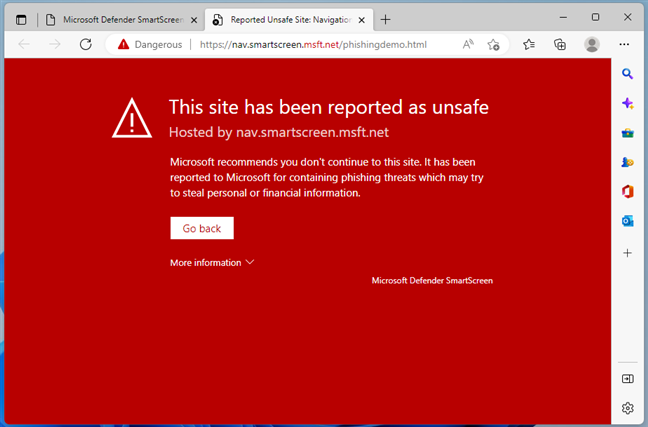Screen dimensions: 648x427
Task: Expand More information section
Action: click(x=212, y=262)
